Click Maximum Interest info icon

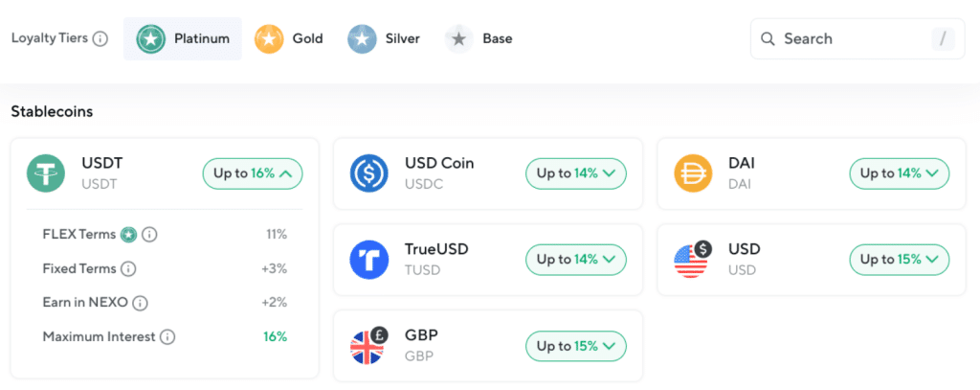[167, 336]
